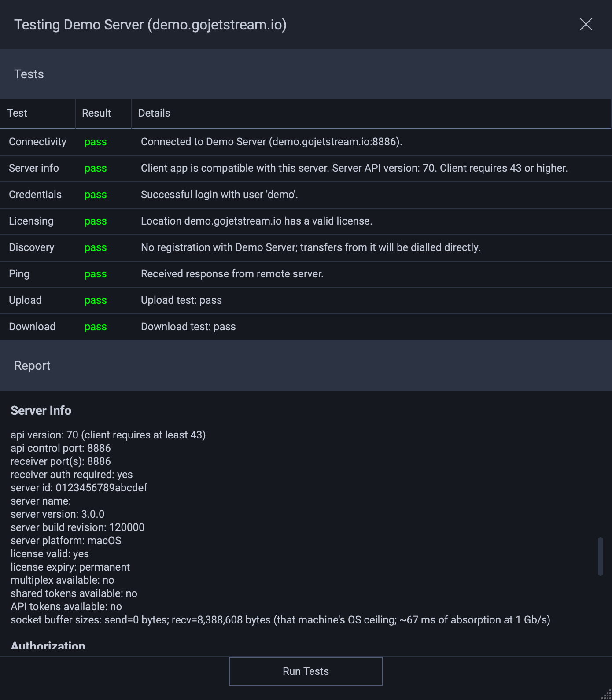Select the Upload test row label
This screenshot has width=612, height=700.
pos(25,300)
